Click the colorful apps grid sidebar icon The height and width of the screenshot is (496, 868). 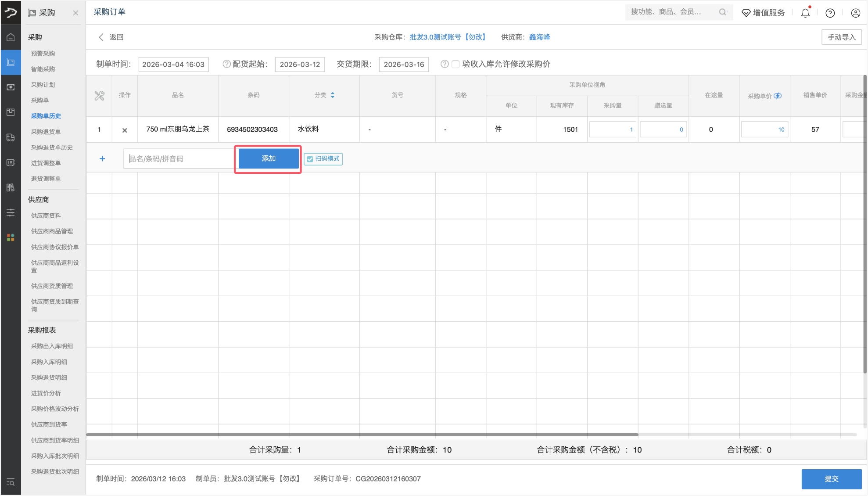coord(11,237)
